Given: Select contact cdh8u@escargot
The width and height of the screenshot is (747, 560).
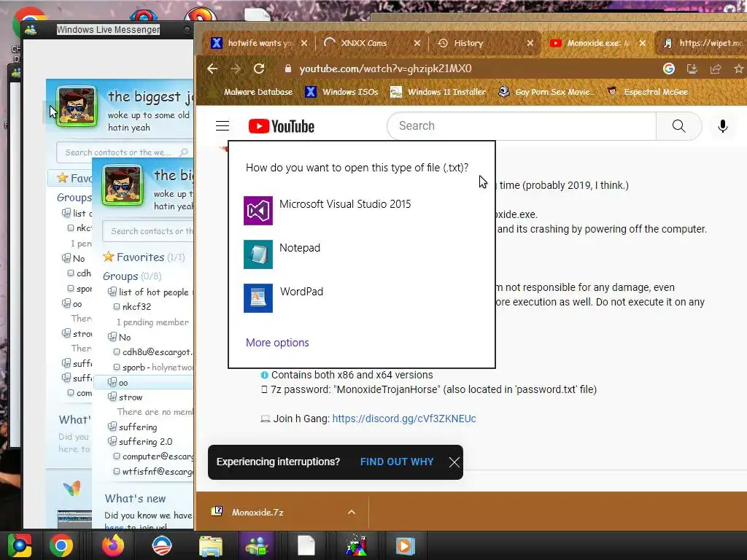Looking at the screenshot, I should 153,352.
